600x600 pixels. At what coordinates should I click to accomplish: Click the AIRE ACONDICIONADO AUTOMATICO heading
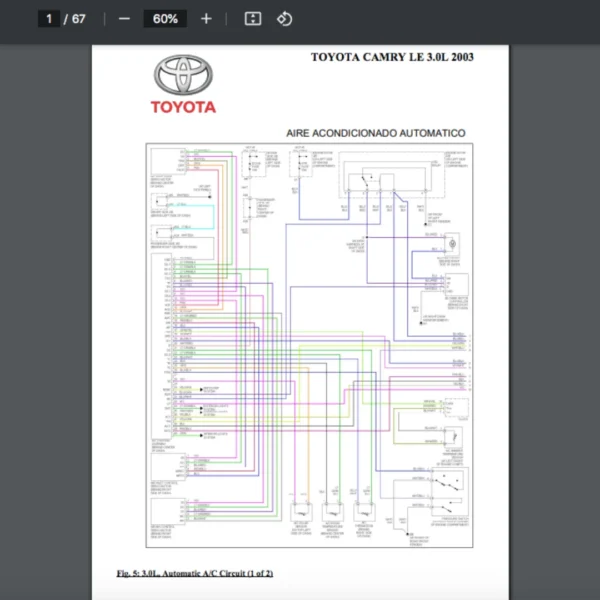point(375,133)
